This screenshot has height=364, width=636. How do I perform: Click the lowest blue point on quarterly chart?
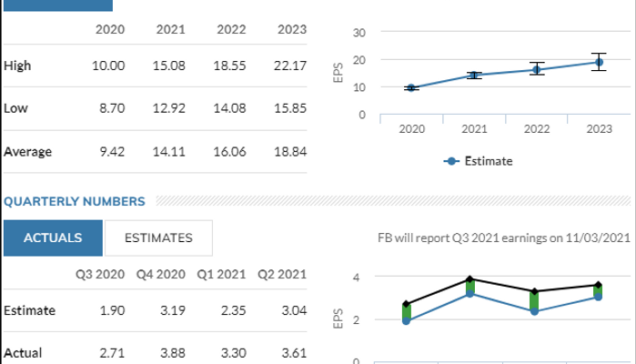pyautogui.click(x=407, y=321)
